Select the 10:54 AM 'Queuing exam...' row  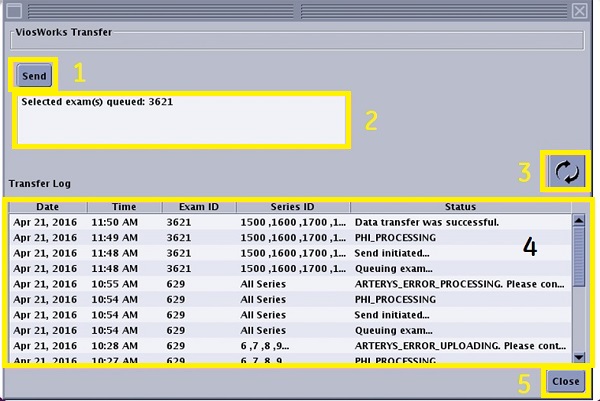[x=290, y=330]
